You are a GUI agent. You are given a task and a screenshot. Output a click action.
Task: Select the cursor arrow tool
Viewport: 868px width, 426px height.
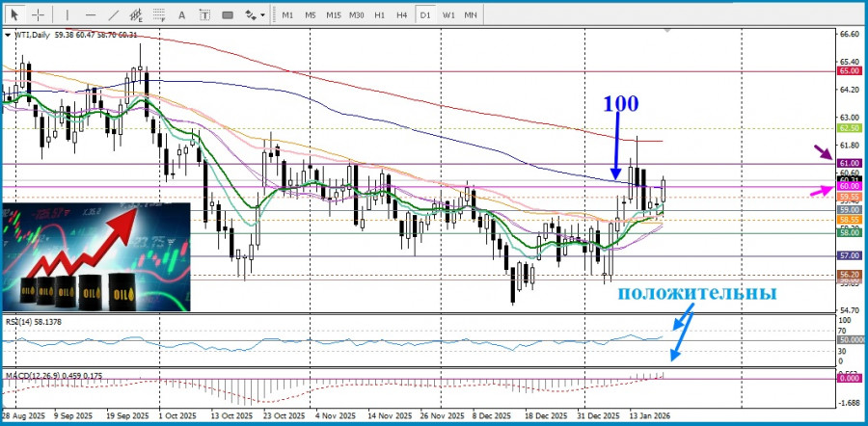14,14
